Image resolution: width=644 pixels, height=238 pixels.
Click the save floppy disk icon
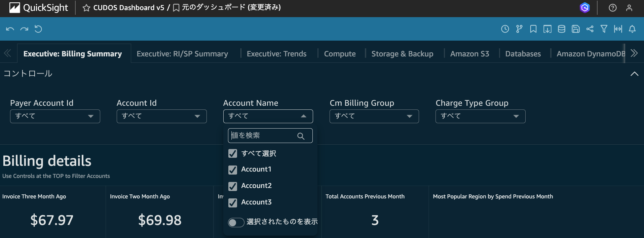click(576, 29)
